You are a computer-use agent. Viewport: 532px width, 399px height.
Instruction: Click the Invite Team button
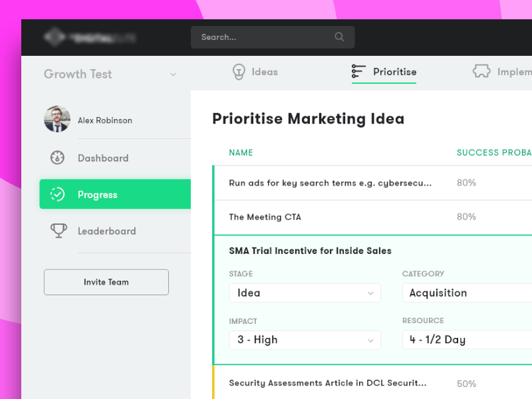(x=106, y=282)
